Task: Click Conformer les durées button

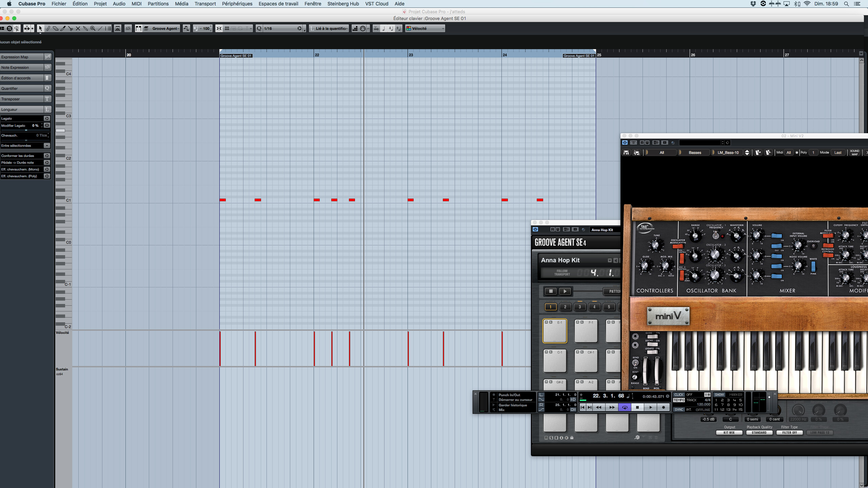Action: tap(47, 156)
